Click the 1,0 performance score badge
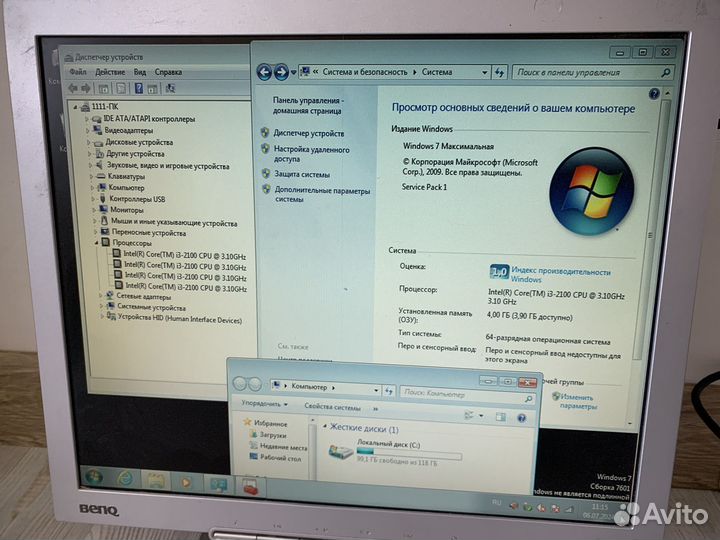Viewport: 720px width, 540px height. 499,272
